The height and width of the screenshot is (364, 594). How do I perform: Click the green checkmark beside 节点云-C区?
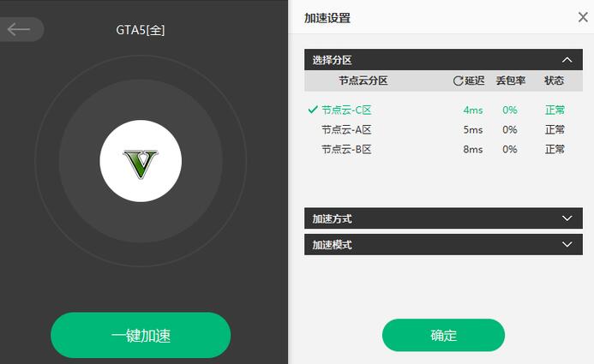pyautogui.click(x=313, y=110)
